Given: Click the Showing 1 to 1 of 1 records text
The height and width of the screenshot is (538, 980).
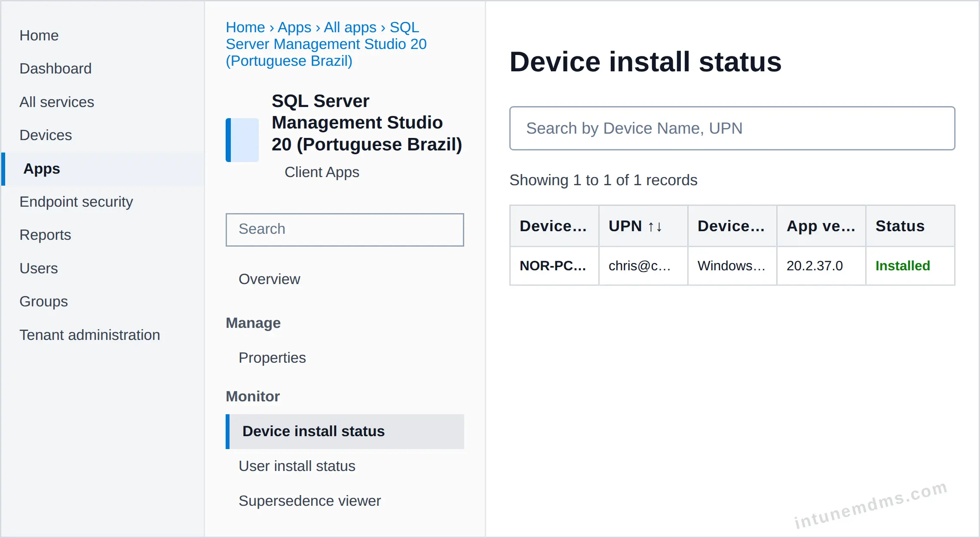Looking at the screenshot, I should coord(603,180).
